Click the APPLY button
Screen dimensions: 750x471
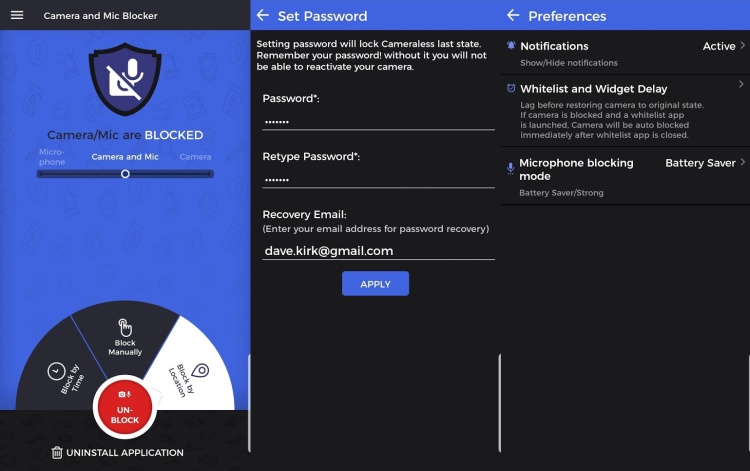pos(375,284)
